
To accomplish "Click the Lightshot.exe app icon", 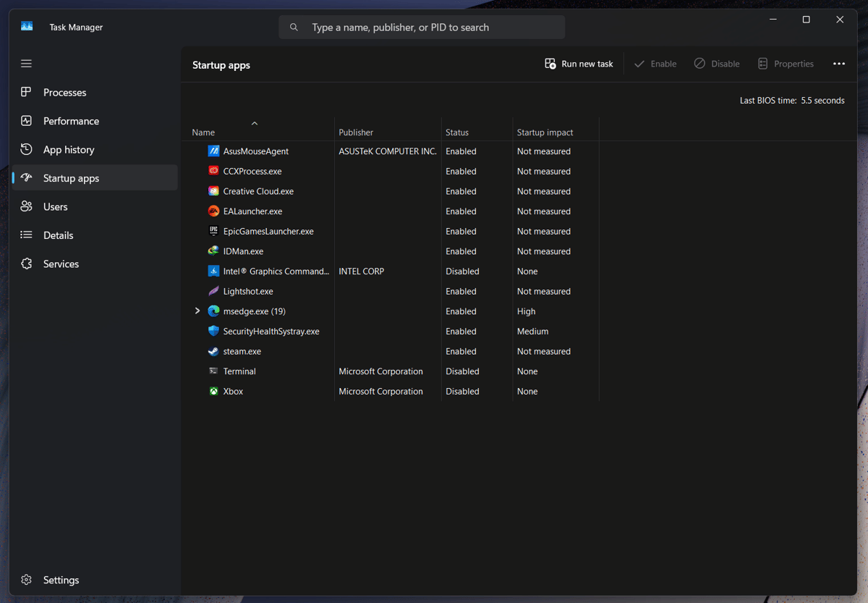I will (213, 291).
